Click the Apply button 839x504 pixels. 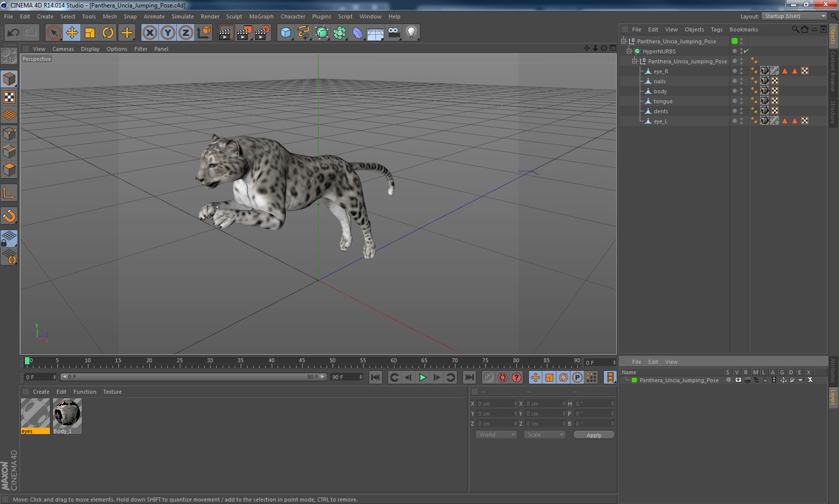(x=594, y=435)
